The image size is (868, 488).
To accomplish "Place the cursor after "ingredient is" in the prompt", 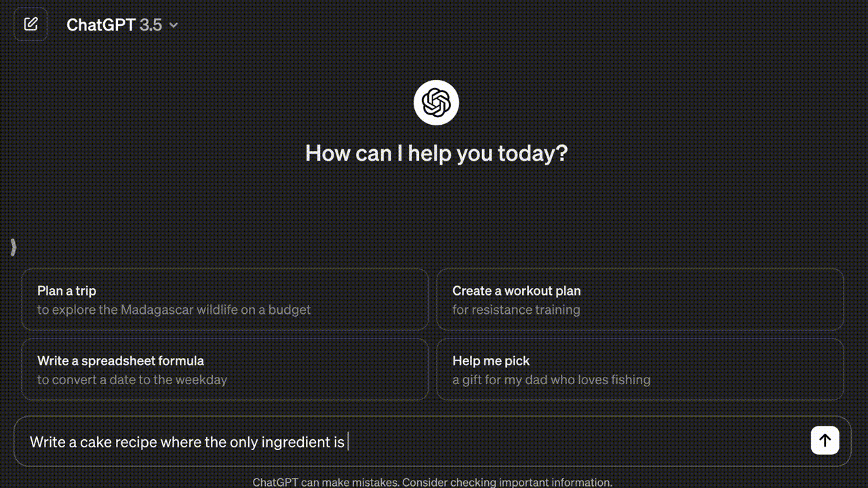I will (347, 442).
